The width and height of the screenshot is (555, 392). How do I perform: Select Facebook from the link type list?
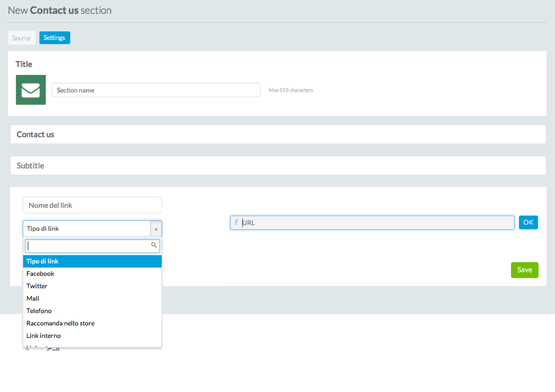pos(40,273)
